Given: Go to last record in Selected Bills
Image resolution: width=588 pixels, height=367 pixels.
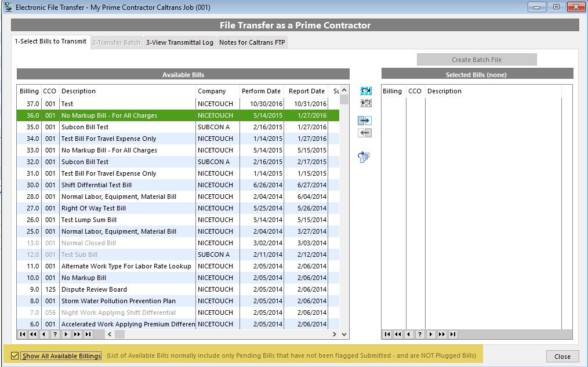Looking at the screenshot, I should (453, 335).
